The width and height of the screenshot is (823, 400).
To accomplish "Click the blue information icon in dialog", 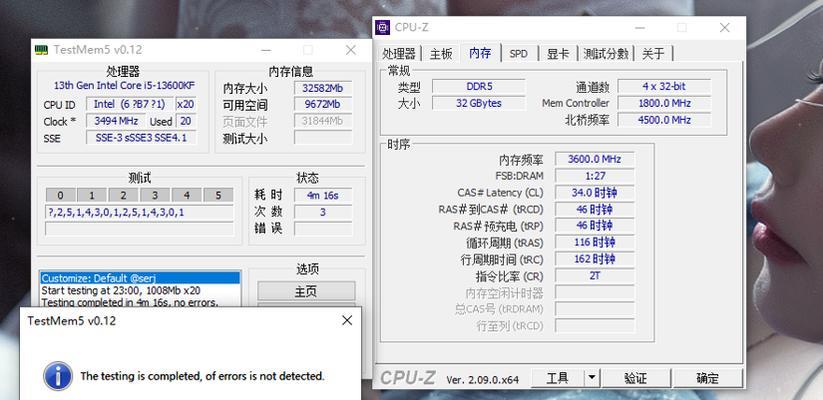I will tap(58, 376).
